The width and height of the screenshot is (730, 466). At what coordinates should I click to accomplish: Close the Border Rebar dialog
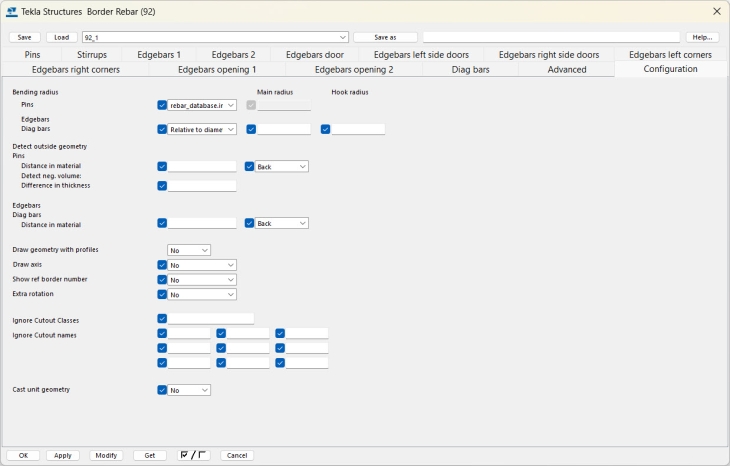(716, 11)
